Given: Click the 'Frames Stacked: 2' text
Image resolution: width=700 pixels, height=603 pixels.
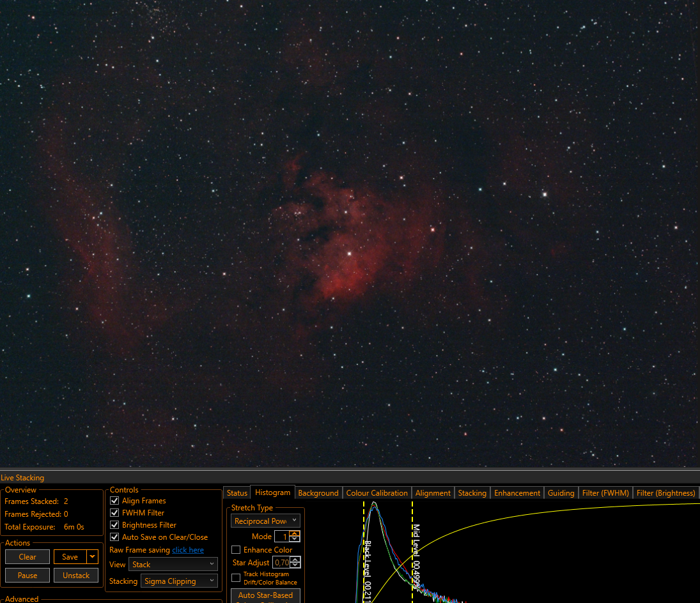Looking at the screenshot, I should 36,501.
